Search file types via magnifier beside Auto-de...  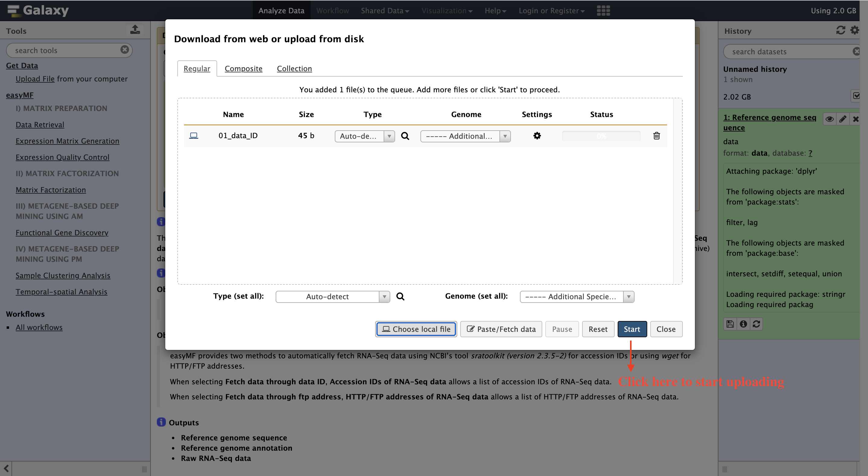pyautogui.click(x=405, y=136)
